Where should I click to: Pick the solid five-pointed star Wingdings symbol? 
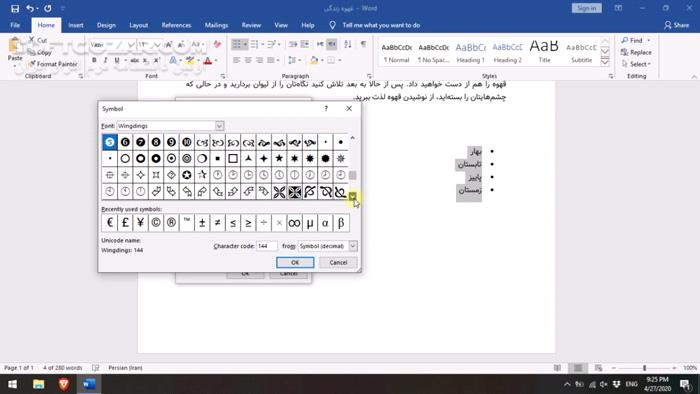(279, 158)
